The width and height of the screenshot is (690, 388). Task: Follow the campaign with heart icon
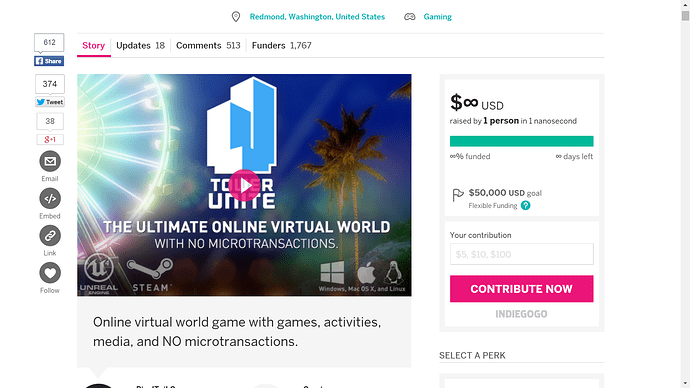50,273
